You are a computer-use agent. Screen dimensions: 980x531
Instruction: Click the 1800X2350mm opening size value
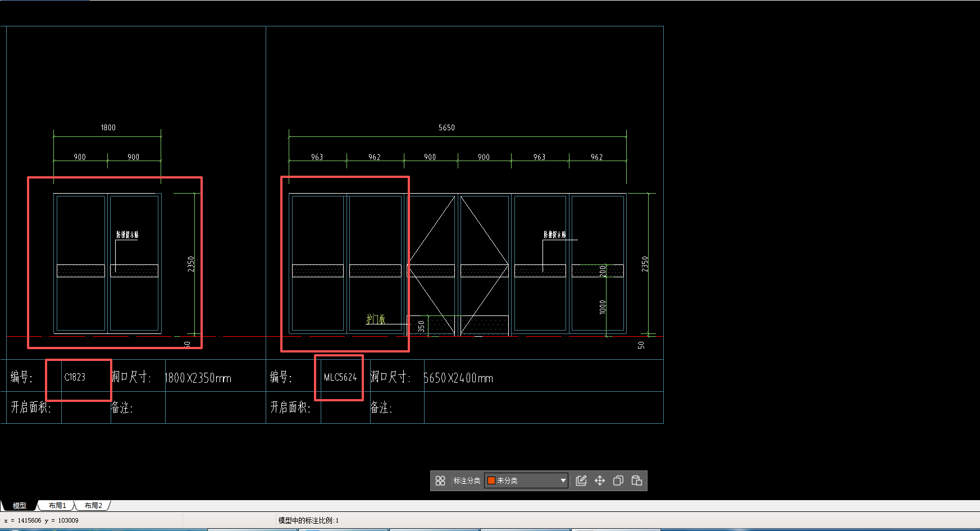click(198, 378)
